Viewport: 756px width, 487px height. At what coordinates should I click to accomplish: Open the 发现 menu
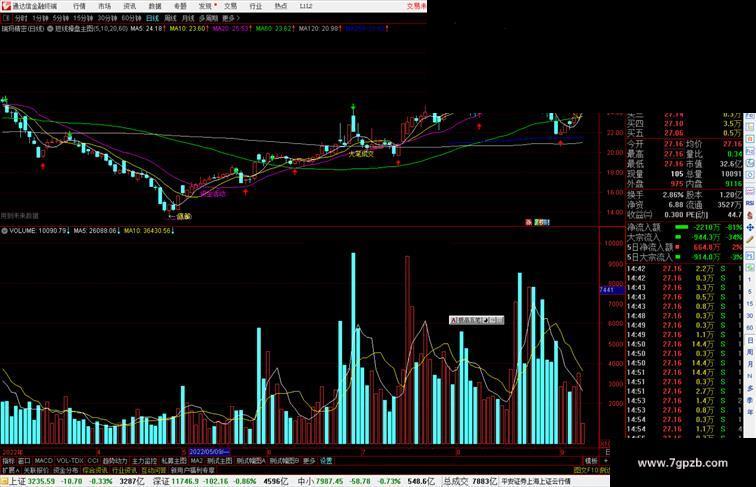coord(205,6)
